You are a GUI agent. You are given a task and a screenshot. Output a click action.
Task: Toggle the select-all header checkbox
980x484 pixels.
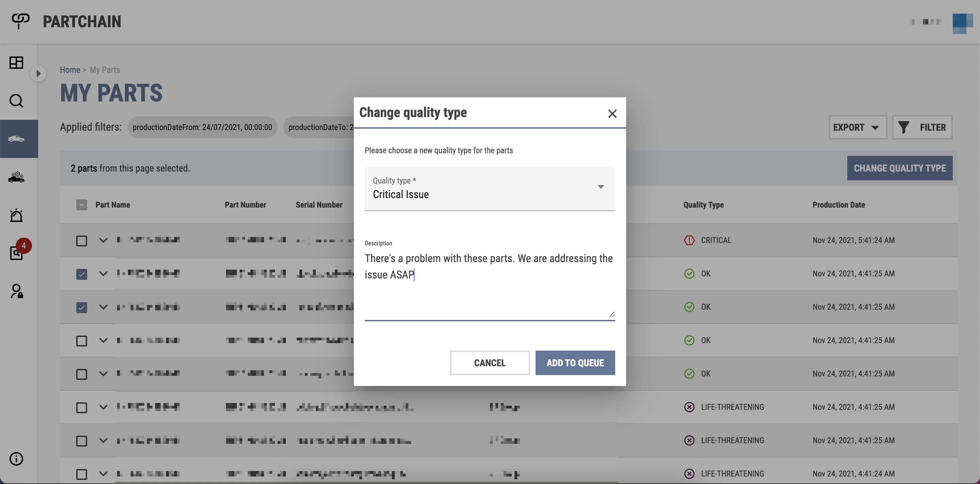(x=81, y=205)
